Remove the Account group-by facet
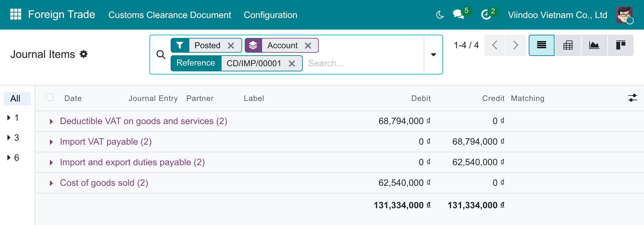 pos(308,46)
